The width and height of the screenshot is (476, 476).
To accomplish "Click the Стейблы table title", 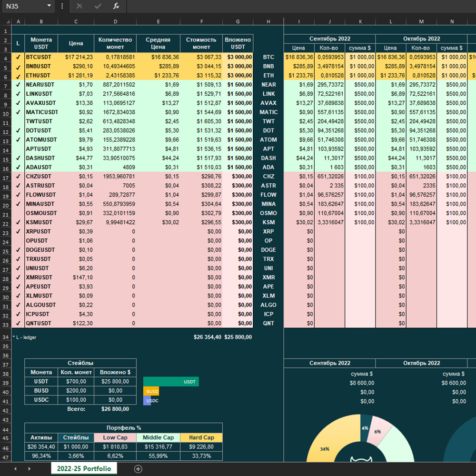I will pos(80,363).
